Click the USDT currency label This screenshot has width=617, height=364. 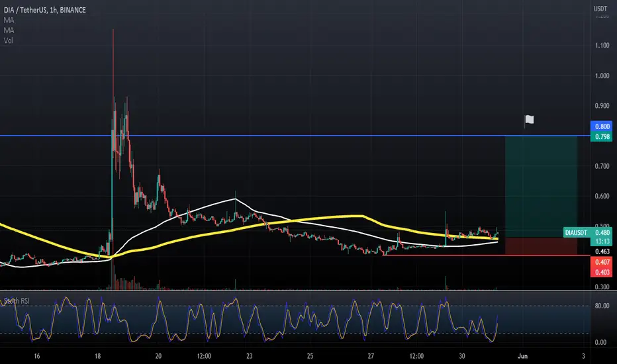[601, 9]
